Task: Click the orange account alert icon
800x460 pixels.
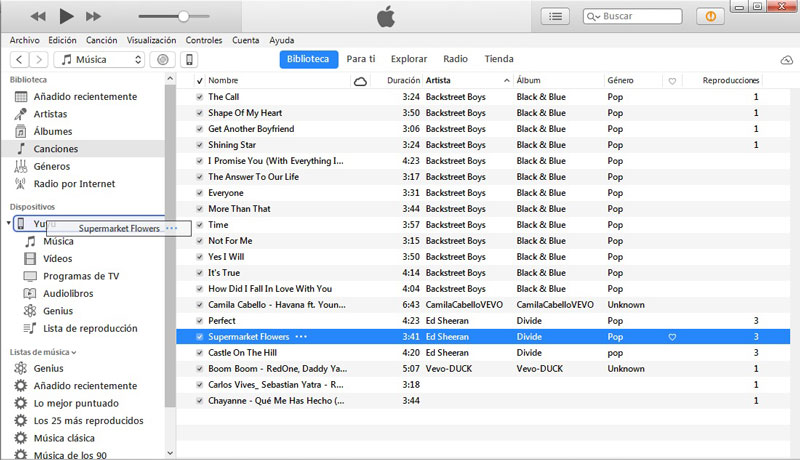Action: tap(710, 16)
